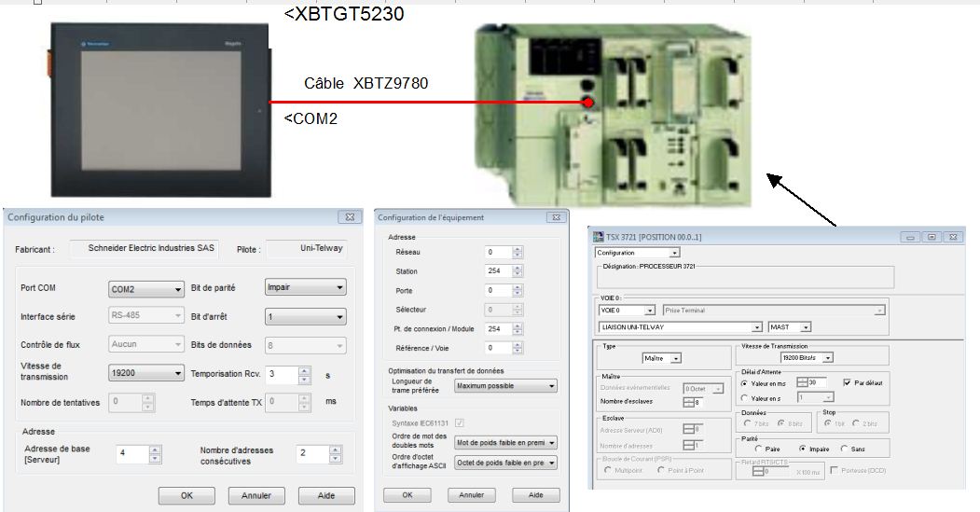
Task: Open the Port COM dropdown
Action: click(x=145, y=289)
